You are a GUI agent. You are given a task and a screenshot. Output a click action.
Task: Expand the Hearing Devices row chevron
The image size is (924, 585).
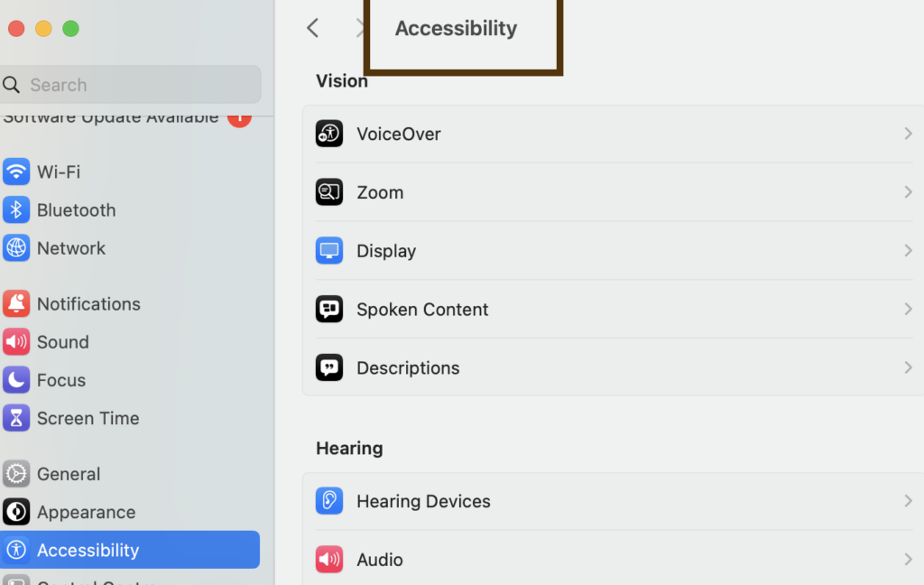pos(908,501)
